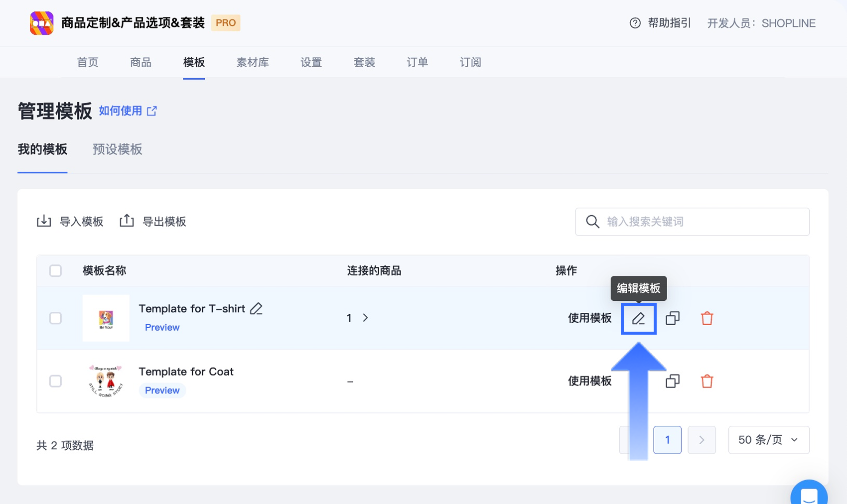847x504 pixels.
Task: Open the 50 条/页 page size dropdown
Action: click(768, 440)
